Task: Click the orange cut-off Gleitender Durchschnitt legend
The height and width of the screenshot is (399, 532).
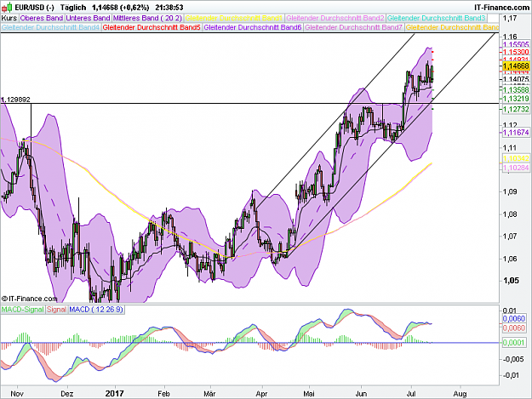Action: [x=452, y=27]
